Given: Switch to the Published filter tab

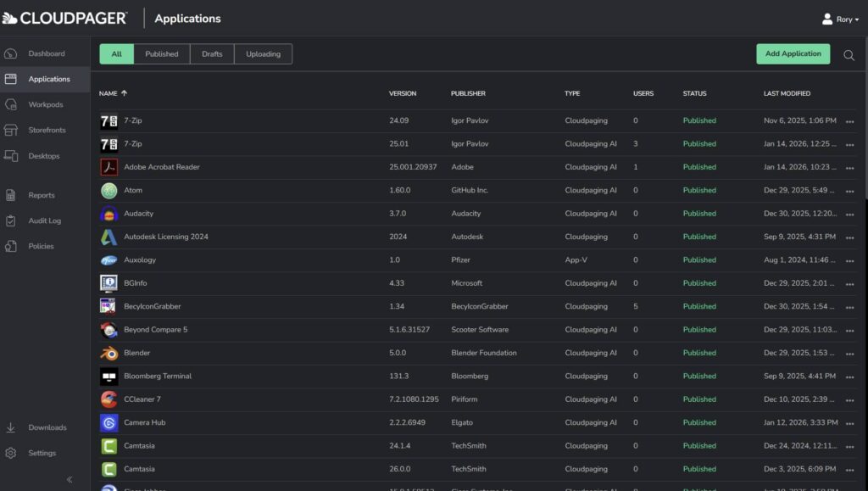Looking at the screenshot, I should (162, 53).
